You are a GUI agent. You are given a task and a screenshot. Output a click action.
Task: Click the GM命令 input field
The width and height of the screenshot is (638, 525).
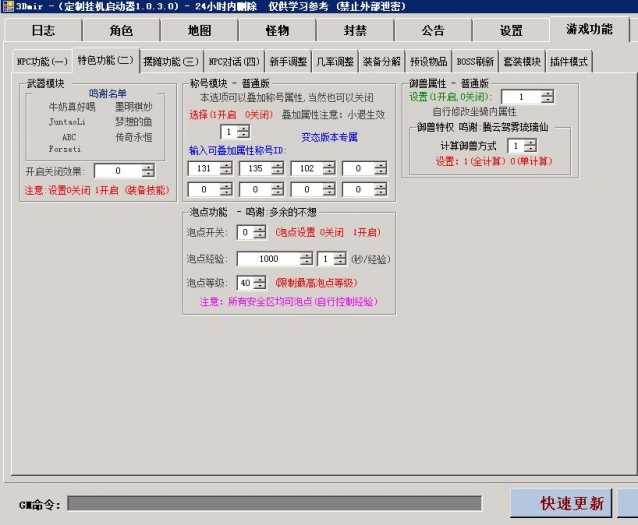point(273,502)
